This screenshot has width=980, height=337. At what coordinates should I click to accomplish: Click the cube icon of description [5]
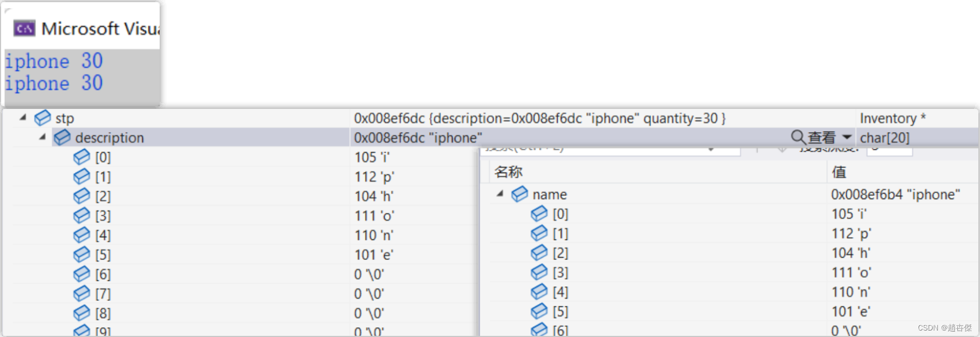pyautogui.click(x=81, y=254)
